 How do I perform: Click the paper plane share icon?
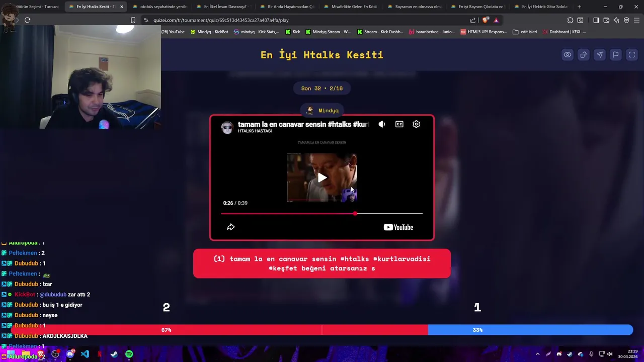click(x=599, y=55)
